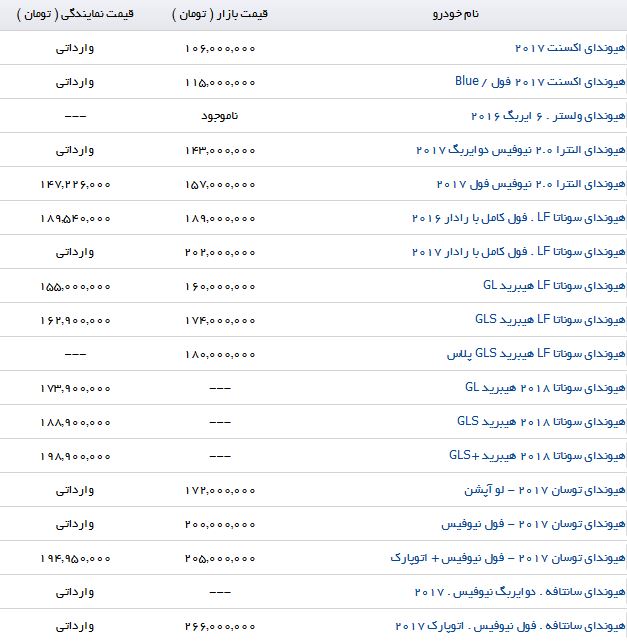Select dealer price ۱۸۹,۵۴۰,۰۰۰
627x641 pixels.
[x=75, y=219]
